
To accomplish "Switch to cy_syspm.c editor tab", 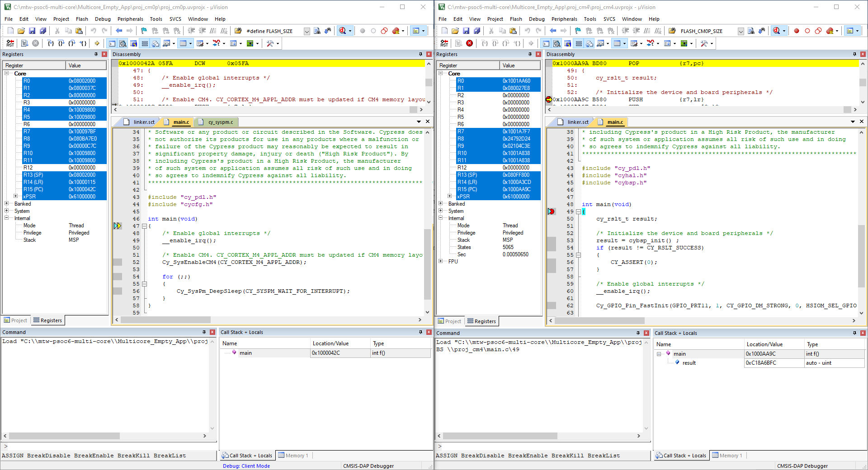I will point(221,122).
